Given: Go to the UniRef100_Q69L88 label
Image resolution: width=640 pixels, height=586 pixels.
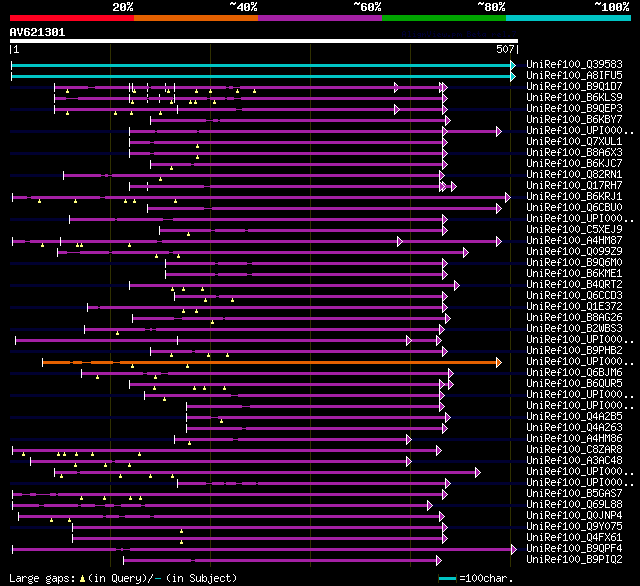Looking at the screenshot, I should pos(574,505).
